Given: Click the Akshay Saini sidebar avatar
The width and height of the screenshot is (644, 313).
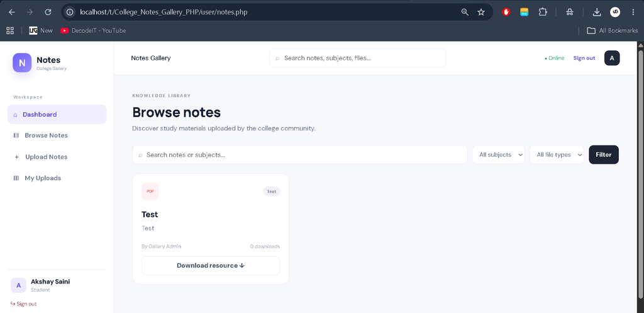Looking at the screenshot, I should (x=18, y=285).
